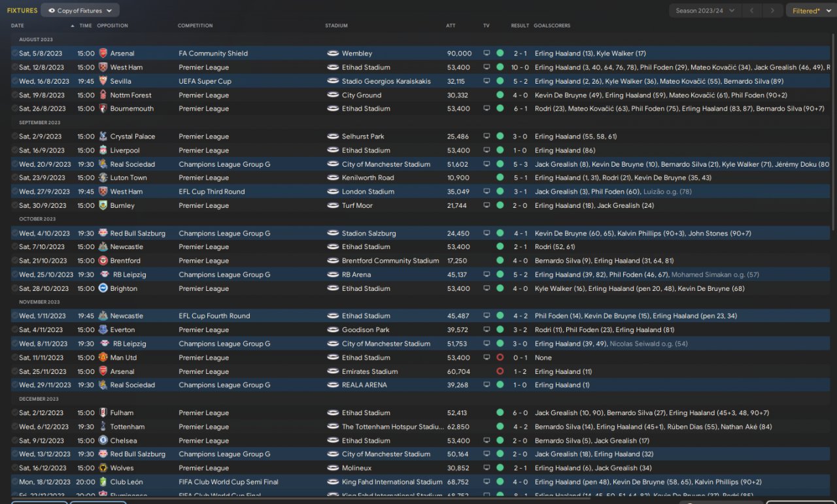Click the vertical scrollbar on the fixtures list

(832, 131)
